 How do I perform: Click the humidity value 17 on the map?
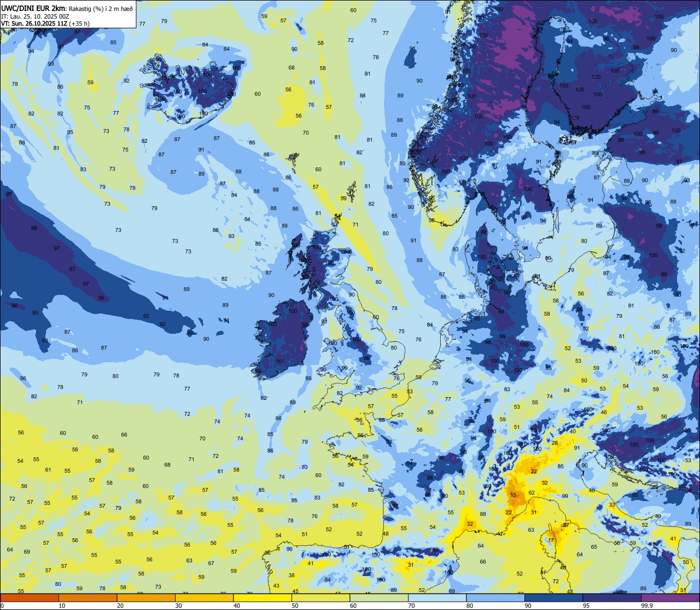pyautogui.click(x=551, y=541)
